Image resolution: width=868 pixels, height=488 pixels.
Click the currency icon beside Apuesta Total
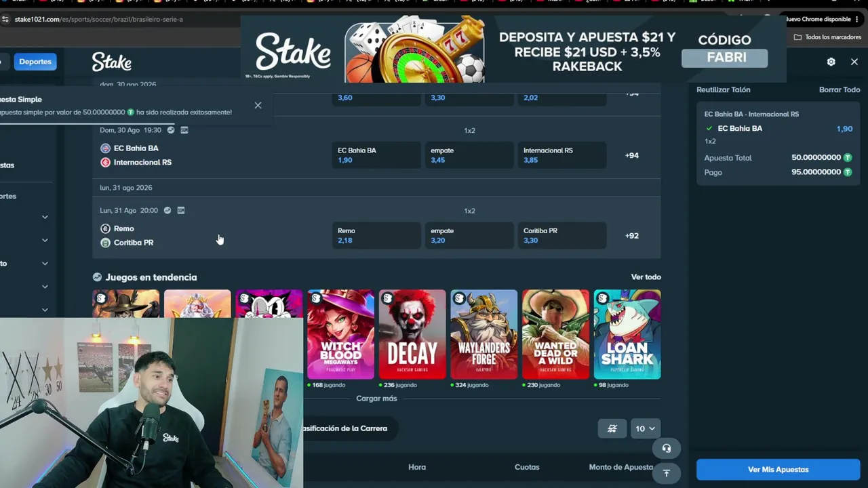tap(847, 157)
